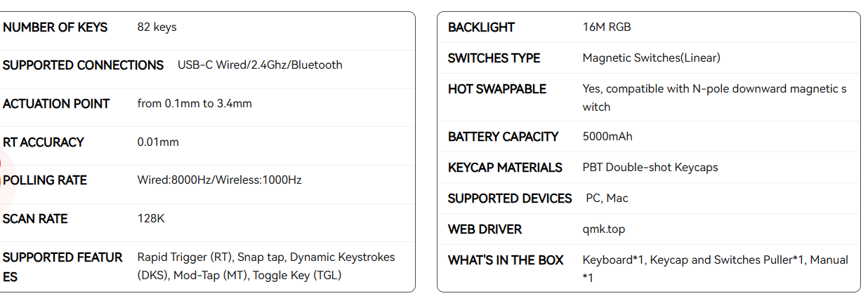Screen dimensions: 868x296
Task: Click the Magnetic Switches(Linear) text
Action: pyautogui.click(x=652, y=58)
